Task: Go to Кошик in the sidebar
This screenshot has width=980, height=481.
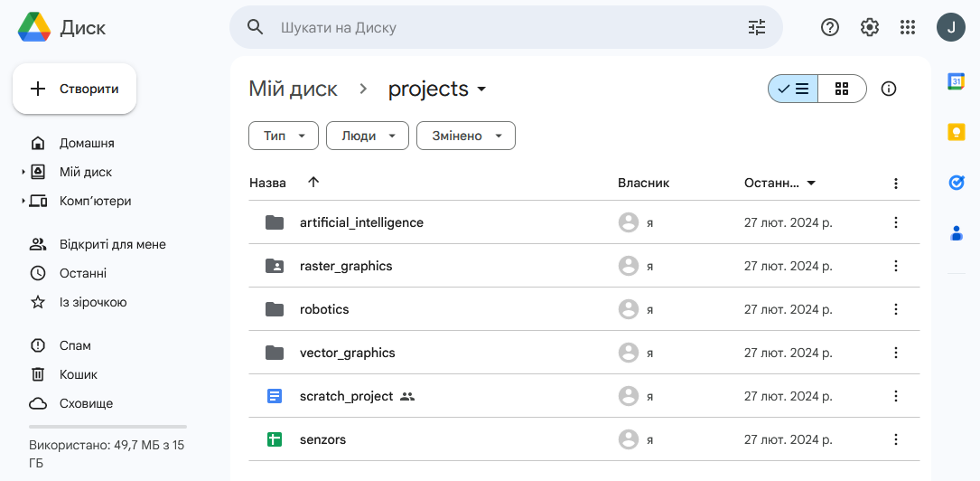Action: tap(78, 374)
